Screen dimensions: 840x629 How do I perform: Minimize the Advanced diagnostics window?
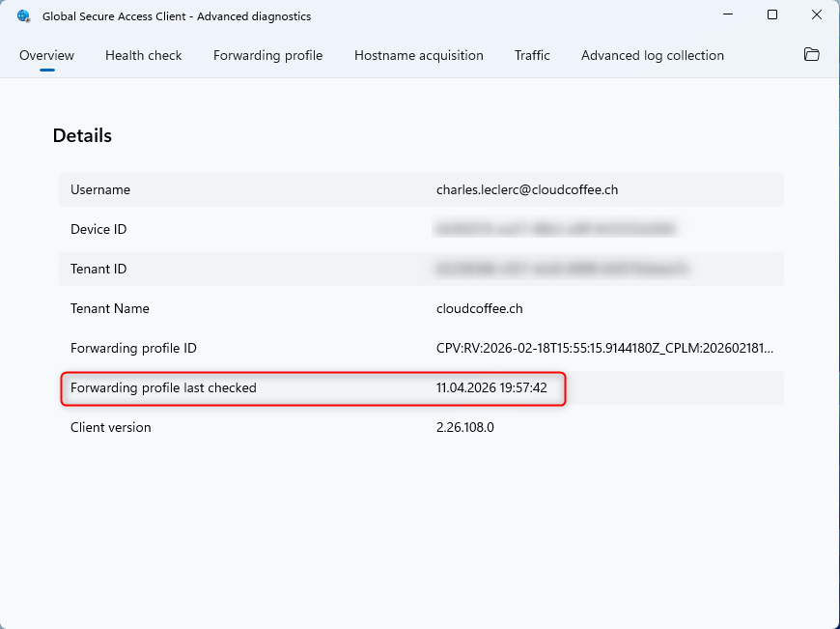[x=727, y=15]
